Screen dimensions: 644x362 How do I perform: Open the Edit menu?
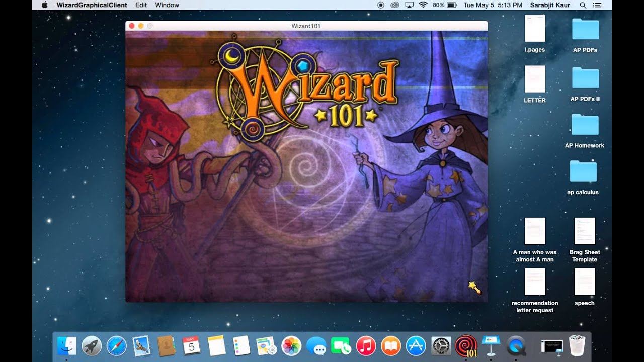141,5
